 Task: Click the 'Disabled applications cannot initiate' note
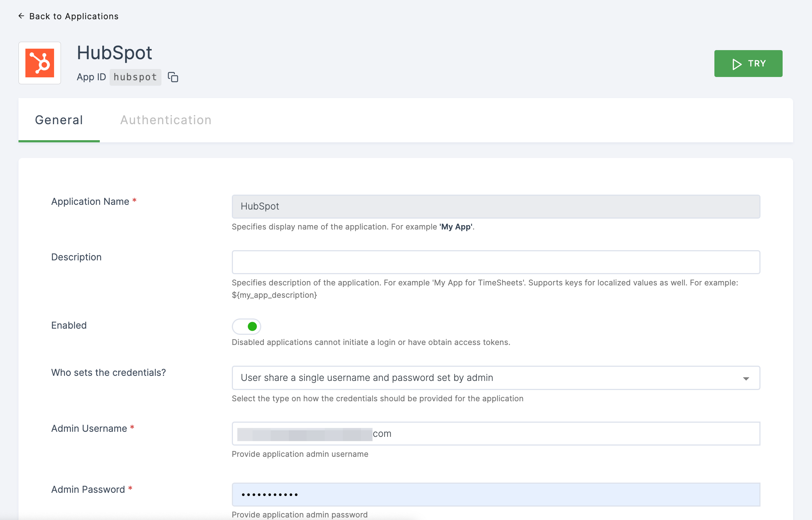point(371,342)
